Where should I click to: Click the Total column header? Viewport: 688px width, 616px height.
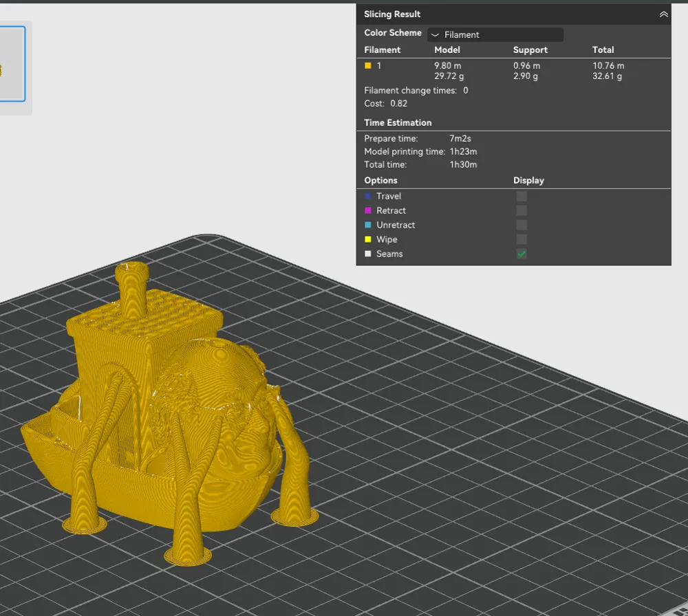click(603, 50)
